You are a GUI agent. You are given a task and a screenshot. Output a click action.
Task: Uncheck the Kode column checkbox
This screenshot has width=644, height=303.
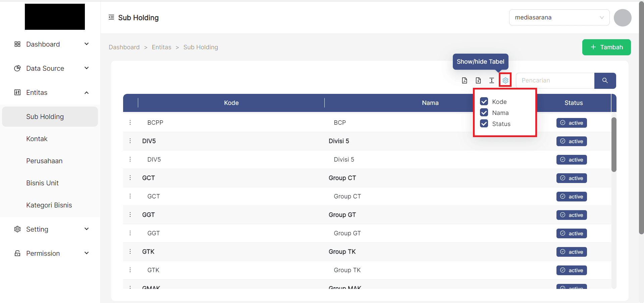(x=484, y=102)
